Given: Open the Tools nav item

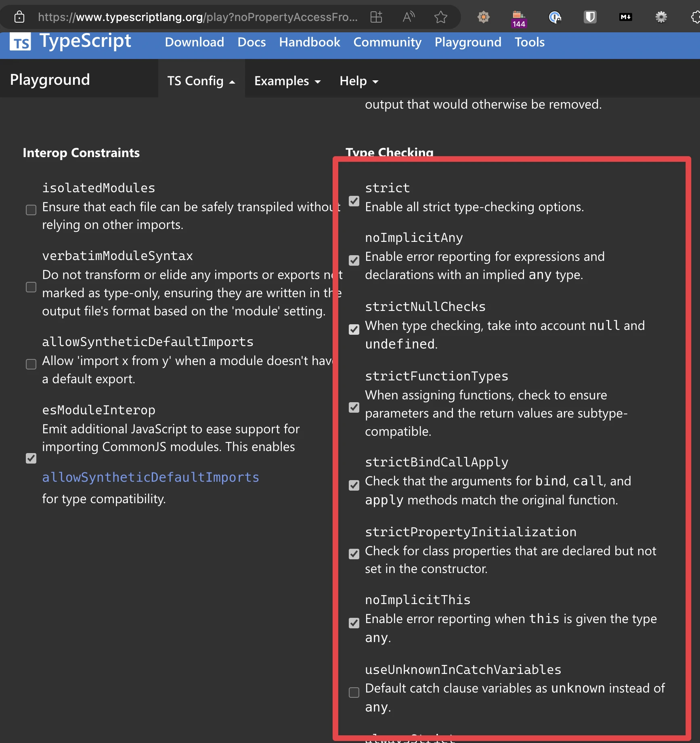Looking at the screenshot, I should [x=530, y=42].
